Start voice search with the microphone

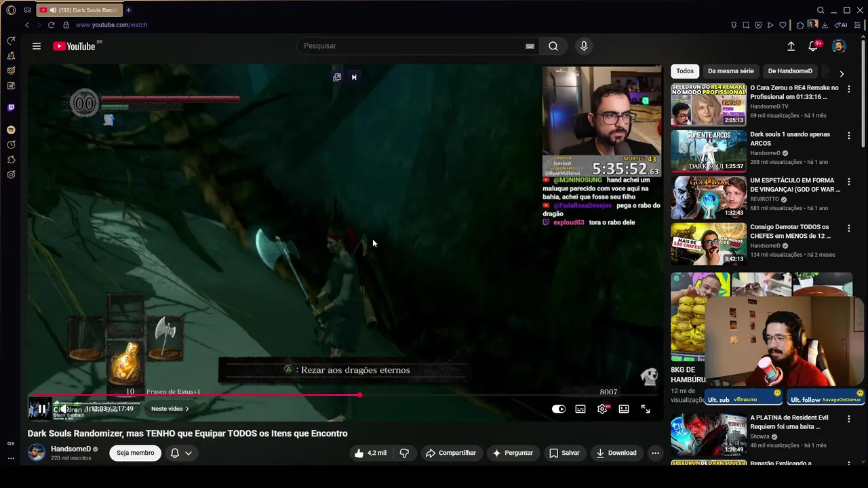584,46
